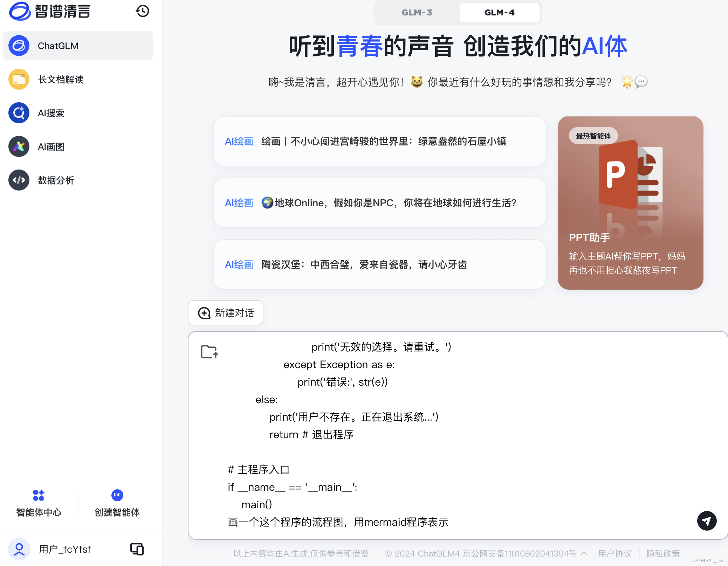
Task: Select the 陶瓷汉堡 AI绘画 suggestion
Action: (379, 264)
